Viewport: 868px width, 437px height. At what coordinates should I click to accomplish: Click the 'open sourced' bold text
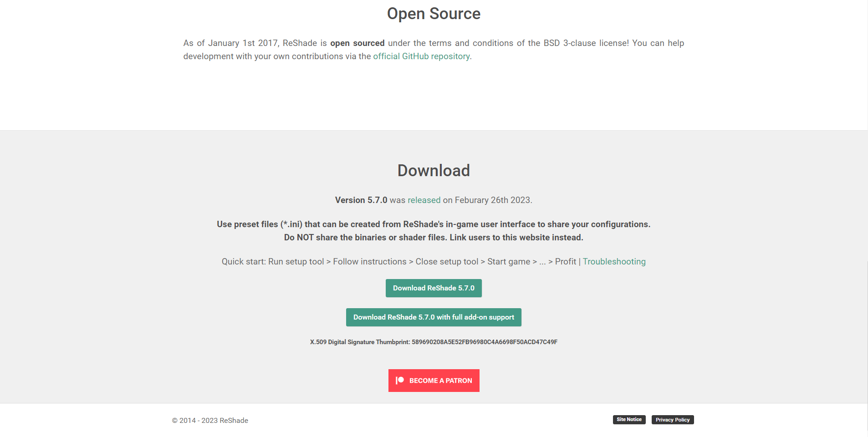click(x=357, y=43)
